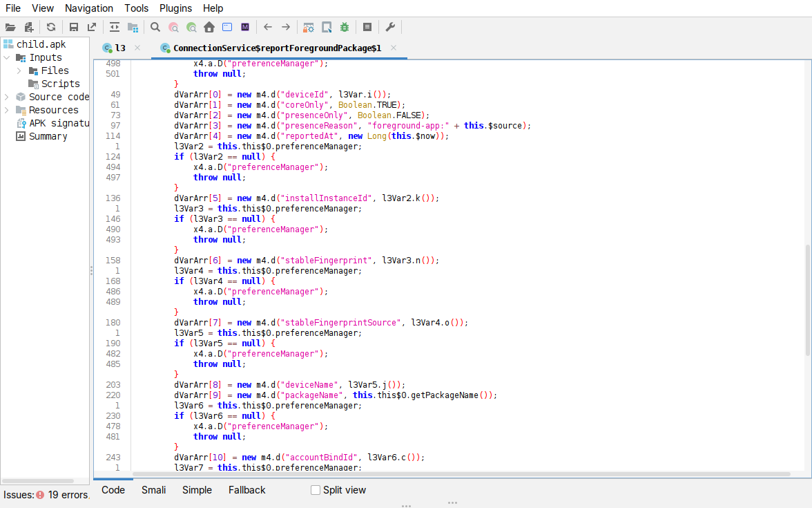
Task: Click line number 243 in the gutter
Action: click(113, 458)
